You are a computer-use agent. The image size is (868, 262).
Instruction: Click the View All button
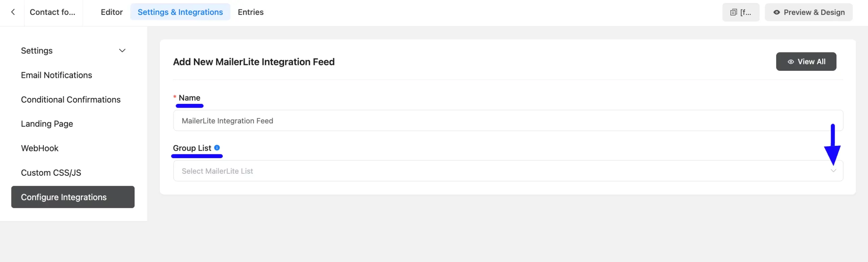point(806,62)
